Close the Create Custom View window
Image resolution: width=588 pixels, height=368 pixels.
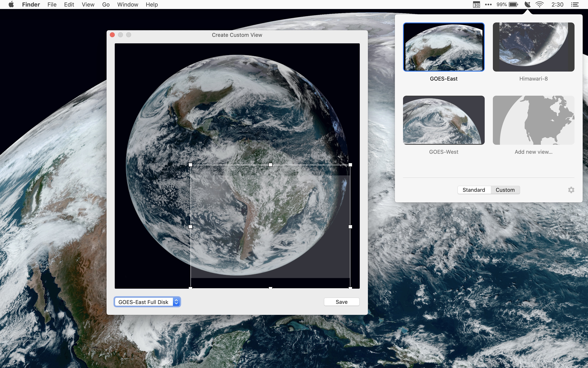point(112,35)
